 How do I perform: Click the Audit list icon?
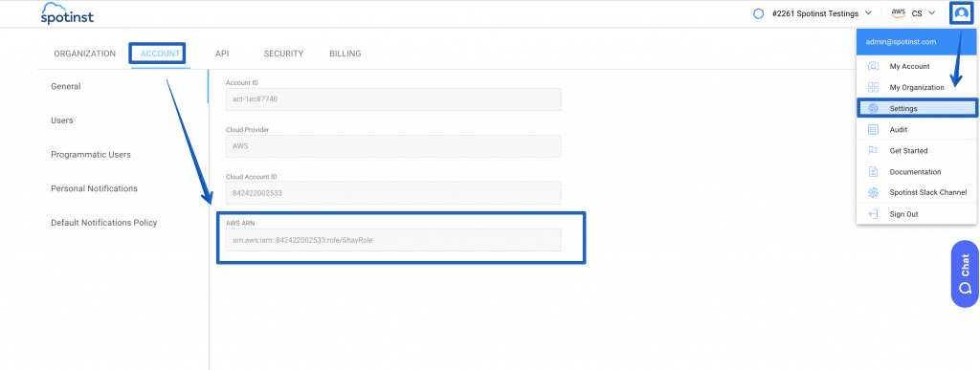[x=873, y=130]
